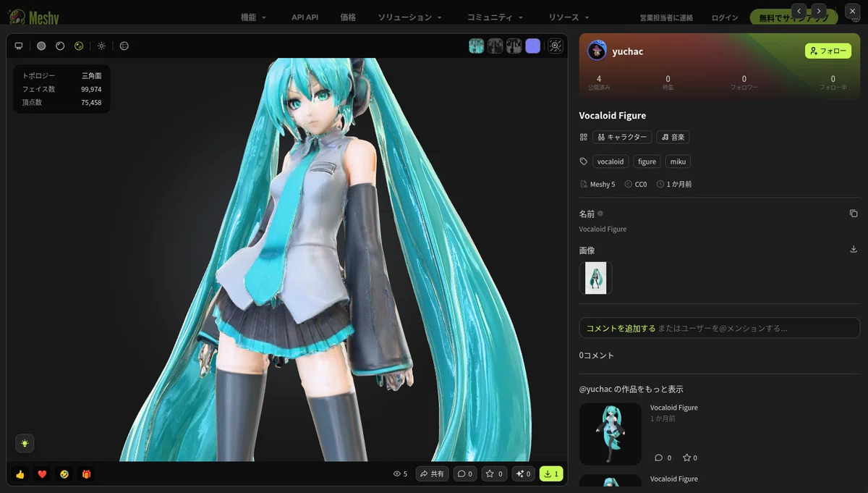This screenshot has width=868, height=493.
Task: Open comments via speech bubble counter
Action: point(465,474)
